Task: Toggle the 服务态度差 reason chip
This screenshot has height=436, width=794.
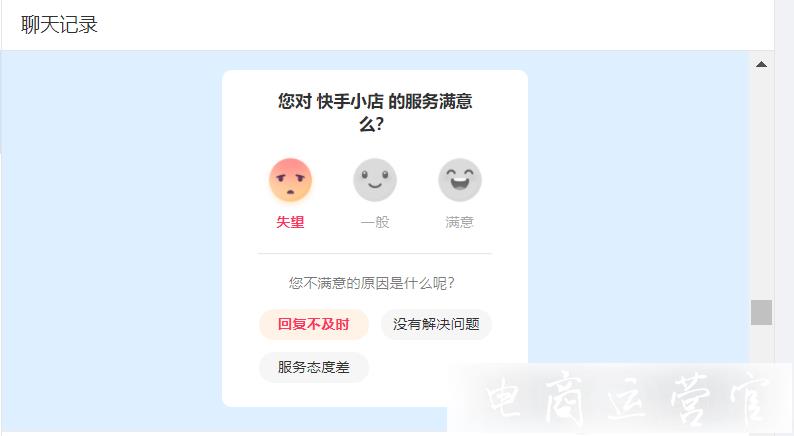Action: (x=314, y=367)
